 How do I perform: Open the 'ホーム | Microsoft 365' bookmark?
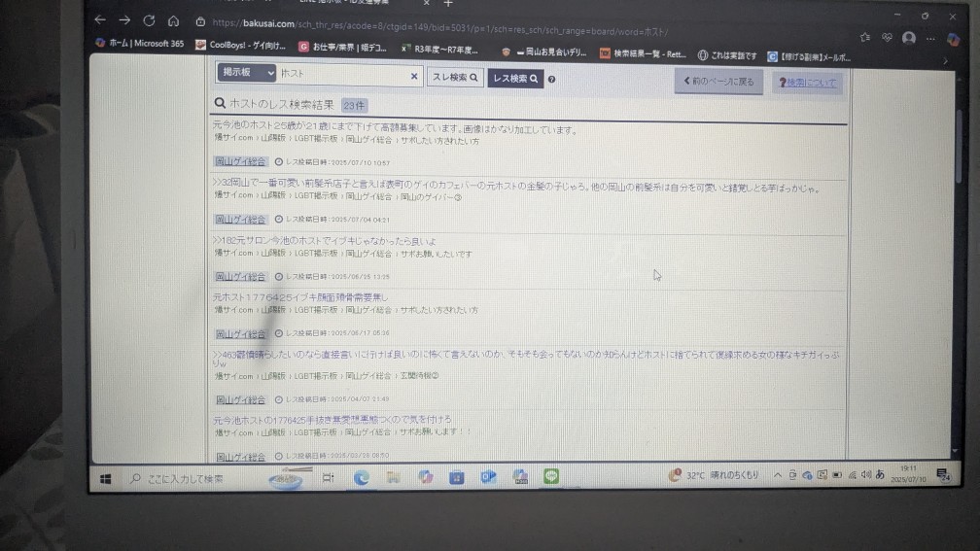click(x=139, y=43)
